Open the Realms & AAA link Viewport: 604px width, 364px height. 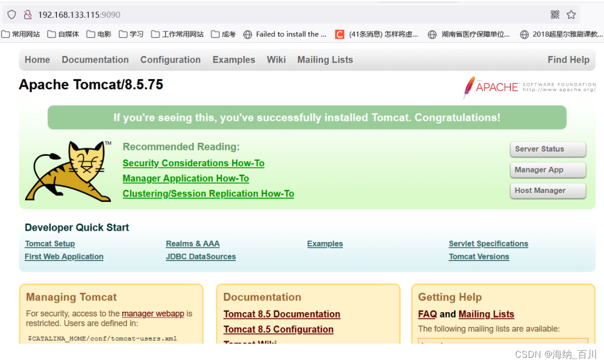192,244
